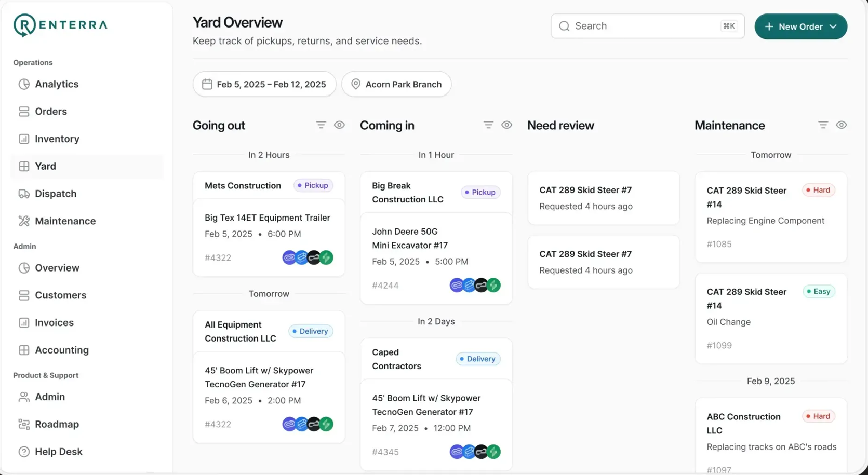Open the Acorn Park Branch location selector
This screenshot has height=475, width=868.
click(x=396, y=84)
